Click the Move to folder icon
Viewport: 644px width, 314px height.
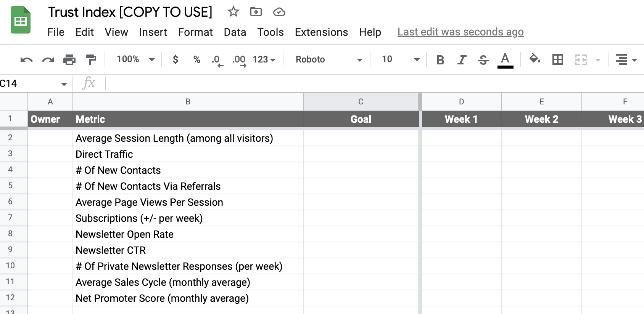point(256,12)
